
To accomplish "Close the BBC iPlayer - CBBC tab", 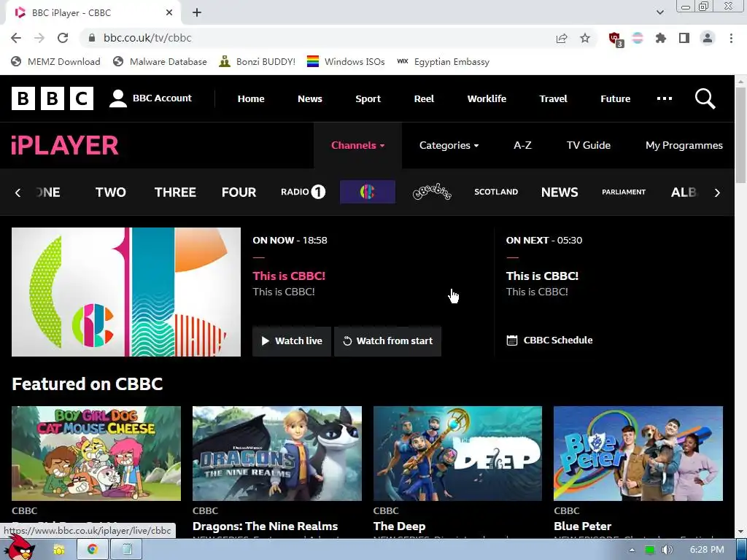I will [169, 13].
